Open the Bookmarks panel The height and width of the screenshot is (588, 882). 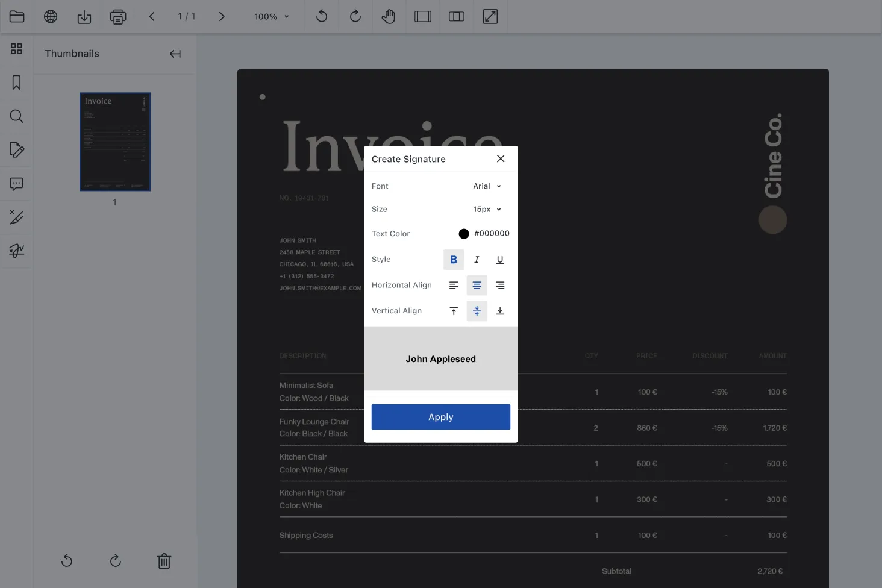[16, 82]
